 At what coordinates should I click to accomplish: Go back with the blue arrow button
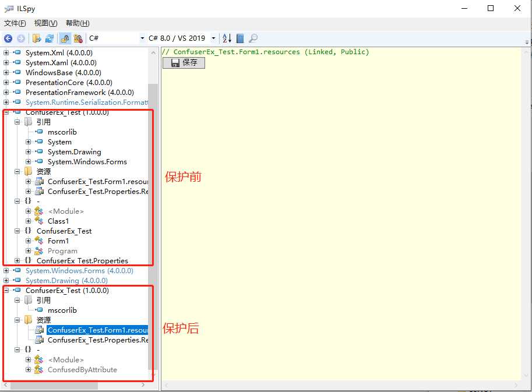(8, 38)
